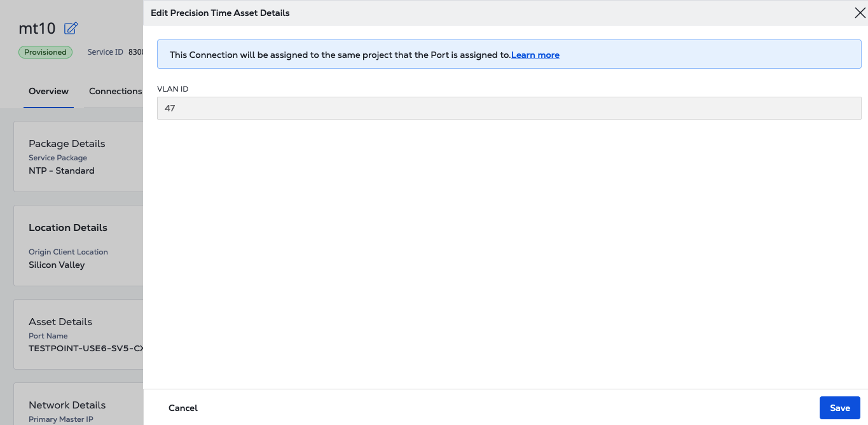Click the Package Details card heading
The width and height of the screenshot is (868, 425).
67,144
